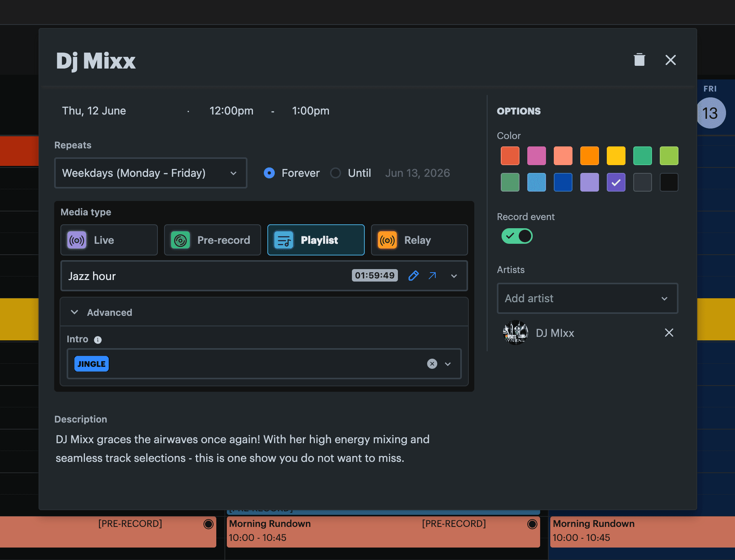The image size is (735, 560).
Task: Open the Add artist dropdown
Action: click(x=587, y=298)
